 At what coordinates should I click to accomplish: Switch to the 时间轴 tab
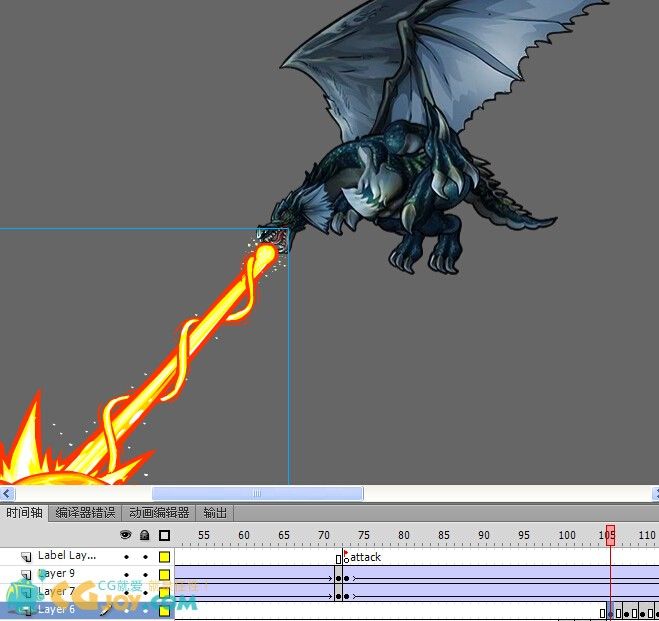click(24, 513)
